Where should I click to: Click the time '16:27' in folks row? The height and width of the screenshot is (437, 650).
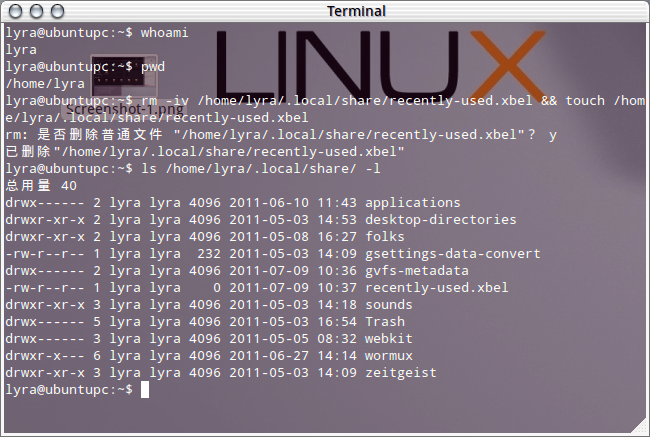point(337,237)
